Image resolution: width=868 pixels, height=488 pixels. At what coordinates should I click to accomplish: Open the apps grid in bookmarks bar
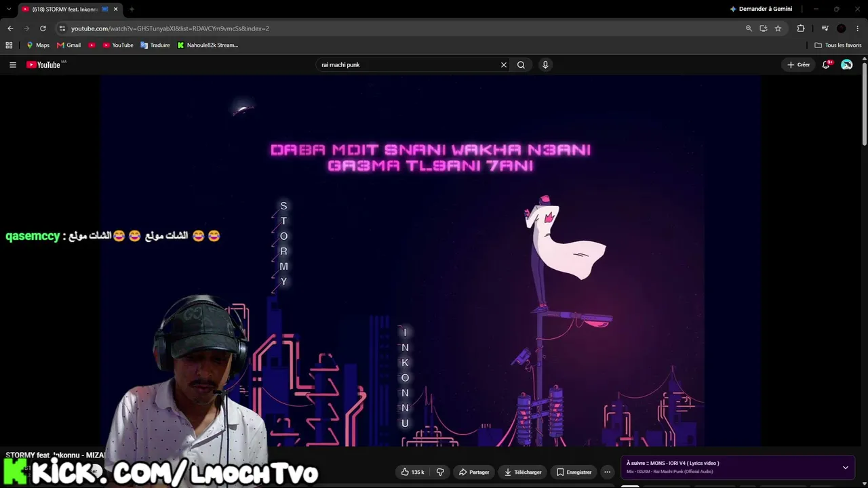9,45
